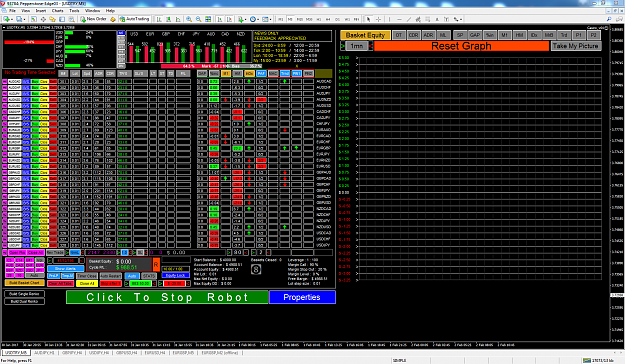Click green arrow left of 1mn timeframe
The image size is (625, 364).
point(343,46)
